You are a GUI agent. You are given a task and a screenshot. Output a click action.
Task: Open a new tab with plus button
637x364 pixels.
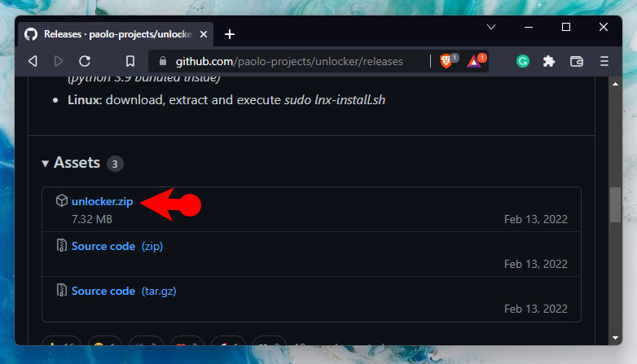pos(230,34)
